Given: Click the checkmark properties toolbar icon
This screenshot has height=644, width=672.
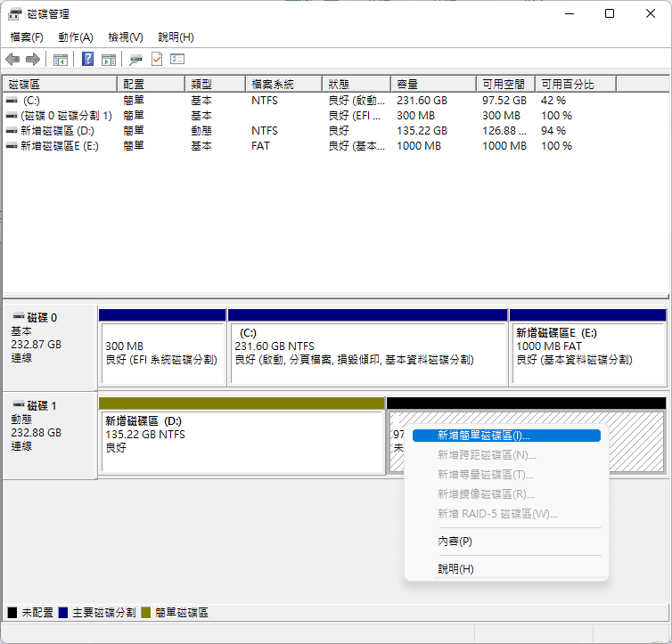Looking at the screenshot, I should point(157,60).
